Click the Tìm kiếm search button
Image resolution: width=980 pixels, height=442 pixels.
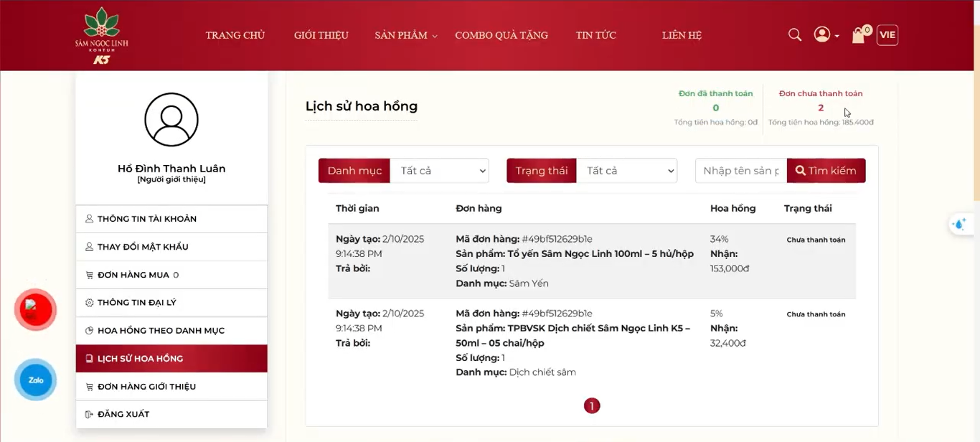826,171
